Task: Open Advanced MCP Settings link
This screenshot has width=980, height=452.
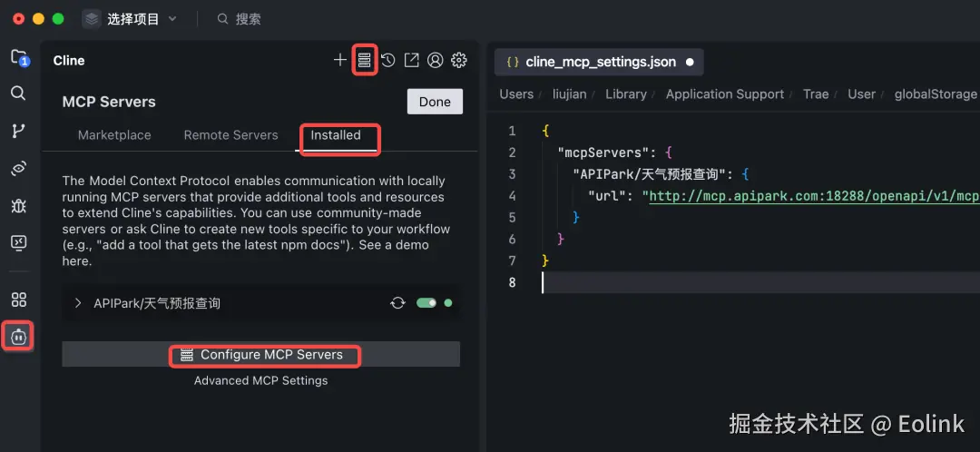Action: pyautogui.click(x=260, y=380)
